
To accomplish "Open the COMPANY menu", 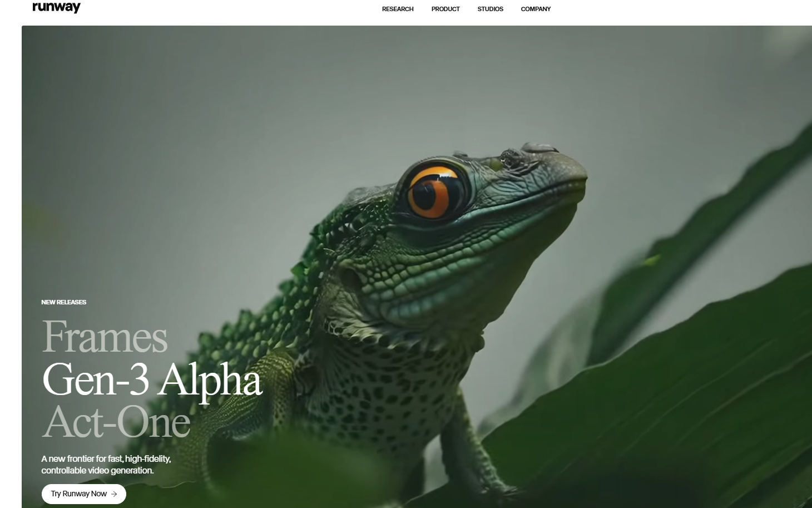I will pos(536,9).
